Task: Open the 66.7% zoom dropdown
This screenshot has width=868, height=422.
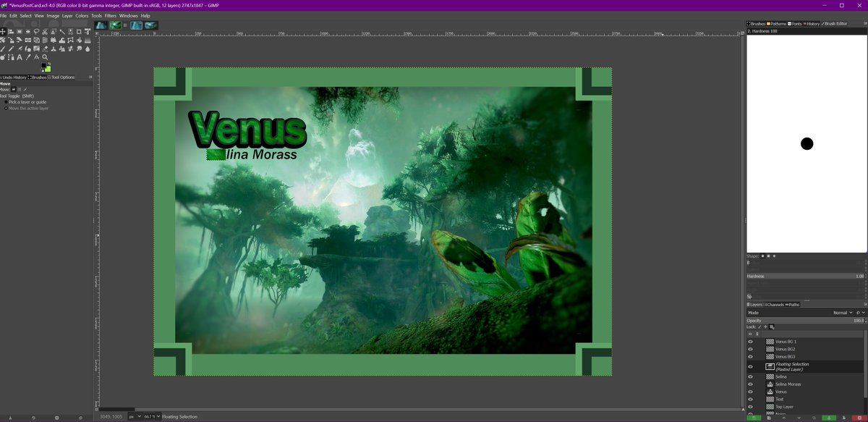Action: [x=151, y=416]
